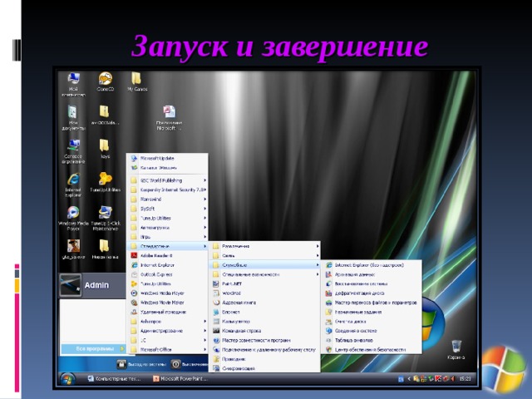
Task: Click the volume speaker tray icon
Action: pyautogui.click(x=452, y=379)
